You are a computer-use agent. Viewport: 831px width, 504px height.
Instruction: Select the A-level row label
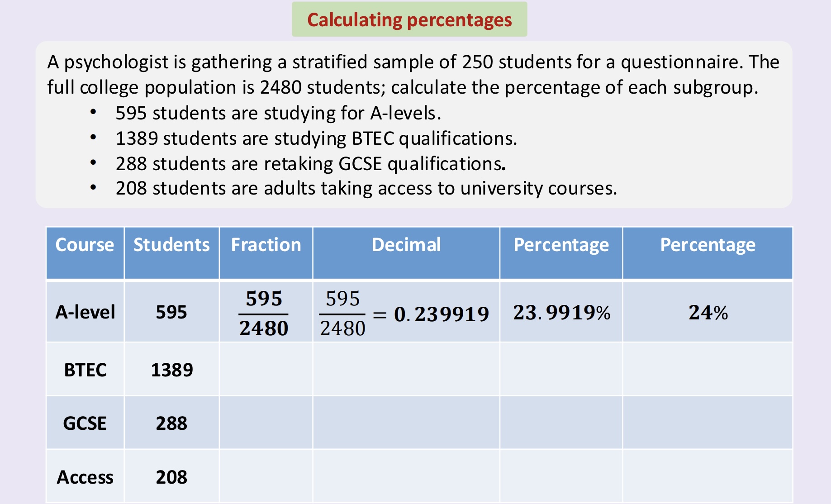(x=85, y=312)
